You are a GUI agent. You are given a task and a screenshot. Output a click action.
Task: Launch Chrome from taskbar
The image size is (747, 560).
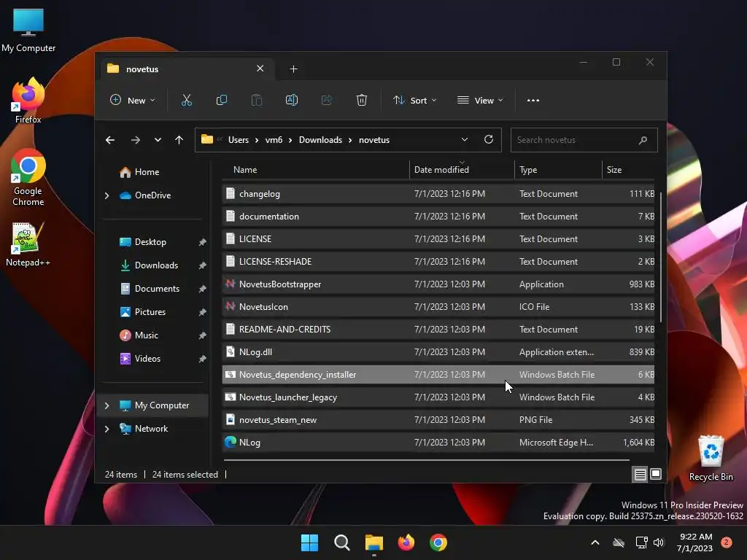438,542
